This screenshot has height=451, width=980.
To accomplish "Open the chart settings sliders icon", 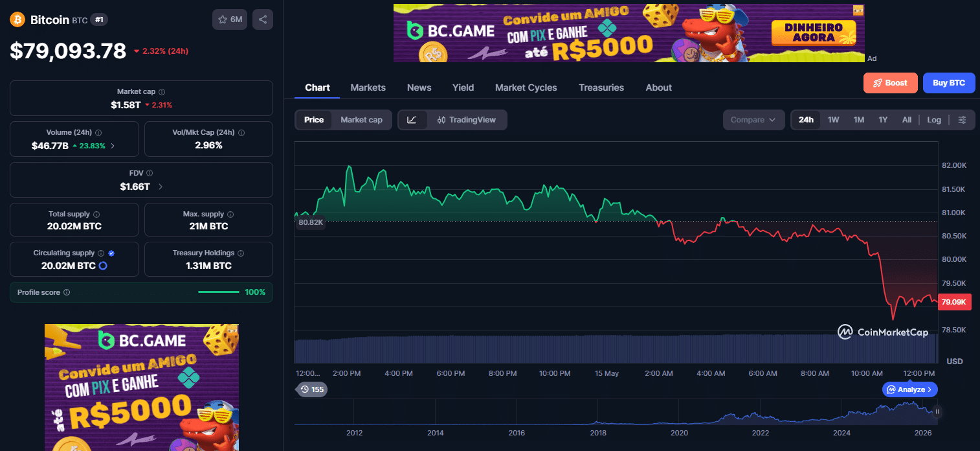I will coord(962,120).
